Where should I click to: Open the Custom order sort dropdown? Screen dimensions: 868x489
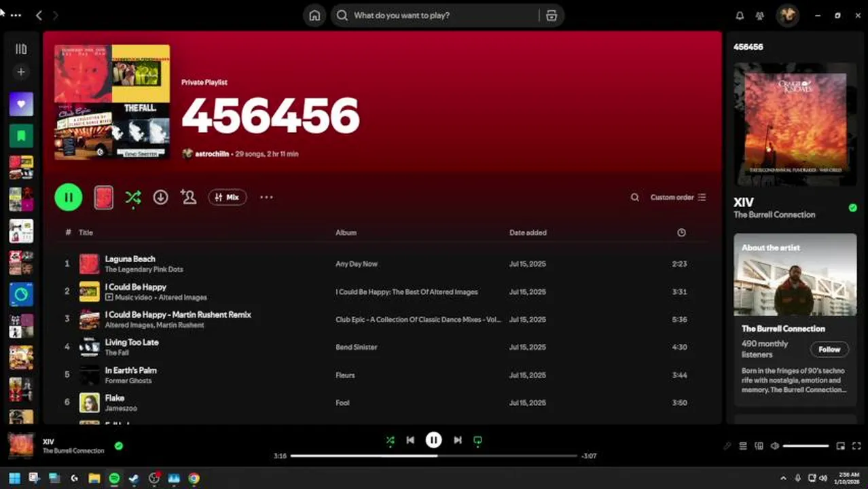click(x=678, y=198)
